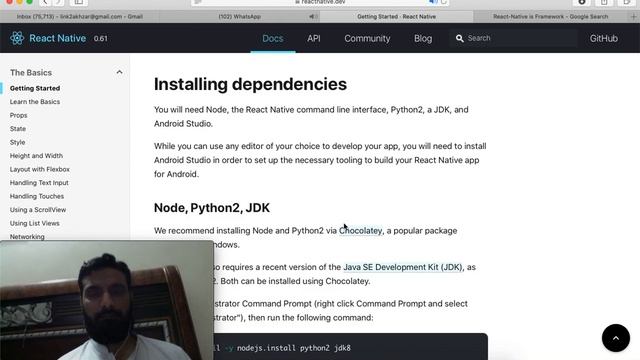Open the Docs navigation tab
This screenshot has width=640, height=360.
tap(273, 38)
